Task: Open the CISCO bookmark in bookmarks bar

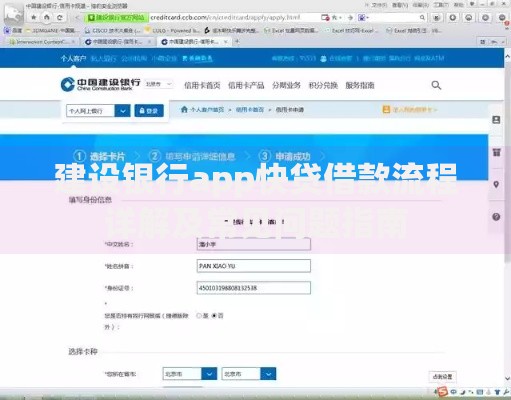Action: point(112,30)
